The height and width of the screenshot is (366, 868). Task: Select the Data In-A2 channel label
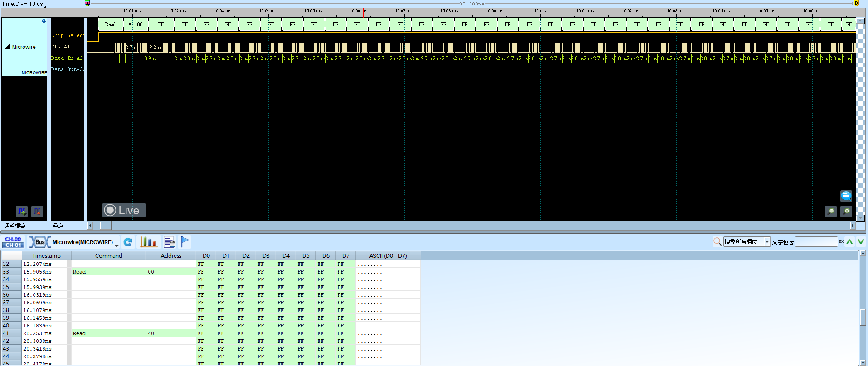(67, 58)
